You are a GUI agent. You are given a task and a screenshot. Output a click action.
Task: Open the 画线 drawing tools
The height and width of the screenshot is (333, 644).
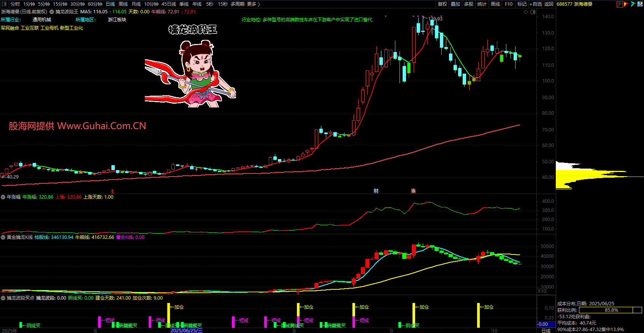click(495, 4)
